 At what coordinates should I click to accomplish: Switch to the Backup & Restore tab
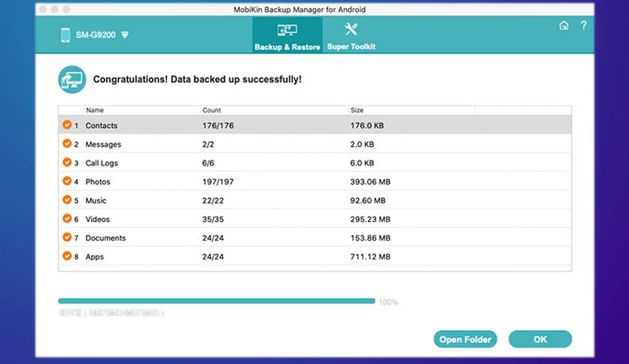(x=287, y=35)
